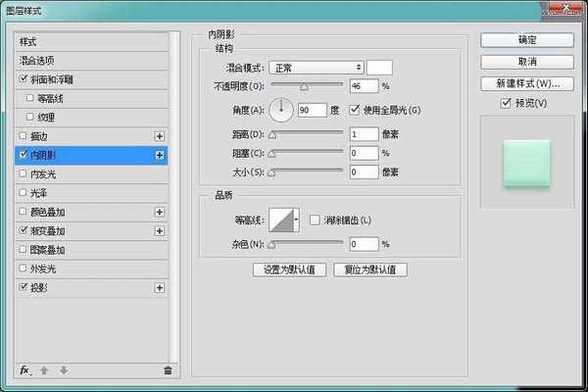The width and height of the screenshot is (588, 392).
Task: Click the 确定 button
Action: [x=526, y=40]
